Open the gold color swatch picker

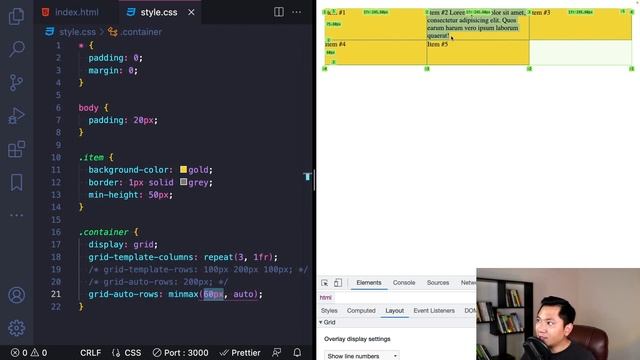point(183,169)
